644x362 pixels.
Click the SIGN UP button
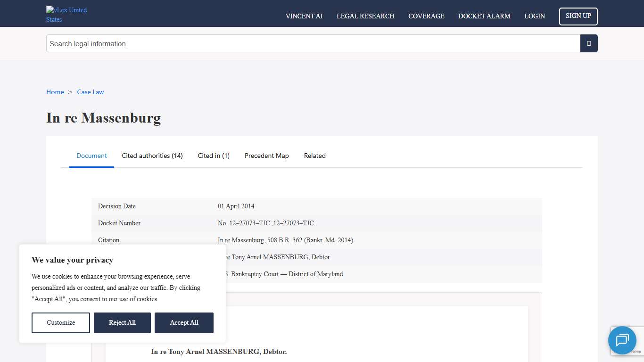tap(578, 16)
